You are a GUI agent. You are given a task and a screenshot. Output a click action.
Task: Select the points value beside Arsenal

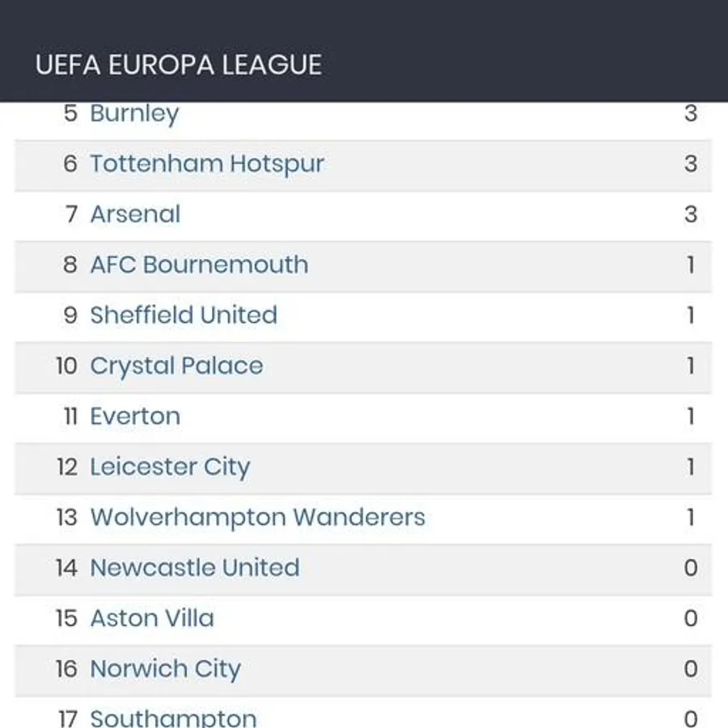[690, 214]
